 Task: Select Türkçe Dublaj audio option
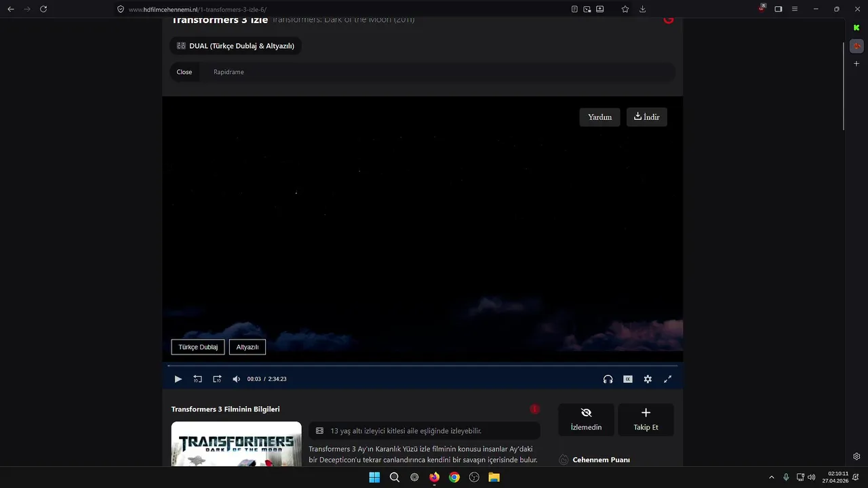tap(198, 347)
